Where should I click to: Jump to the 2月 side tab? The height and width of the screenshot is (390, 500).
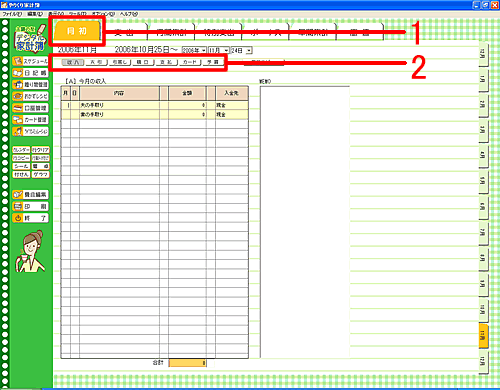pyautogui.click(x=483, y=105)
